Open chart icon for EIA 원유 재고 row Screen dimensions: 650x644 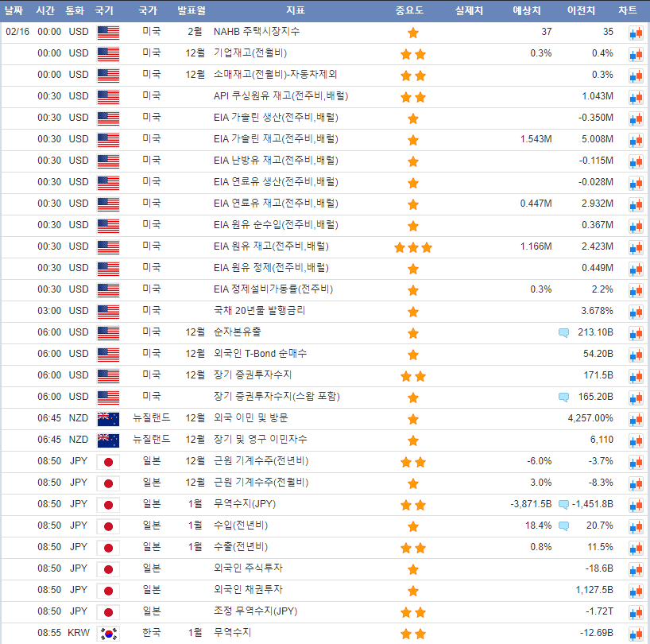coord(636,246)
